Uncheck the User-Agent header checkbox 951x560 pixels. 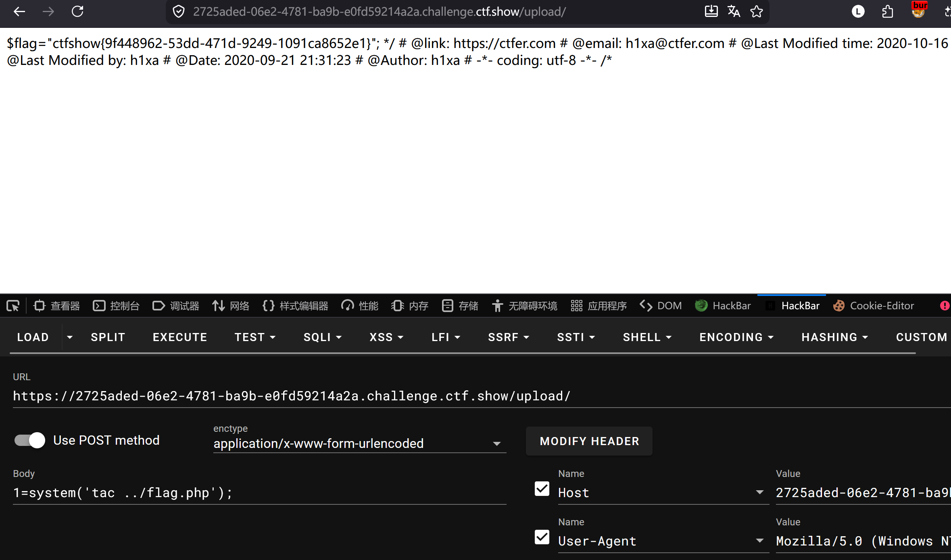tap(542, 537)
